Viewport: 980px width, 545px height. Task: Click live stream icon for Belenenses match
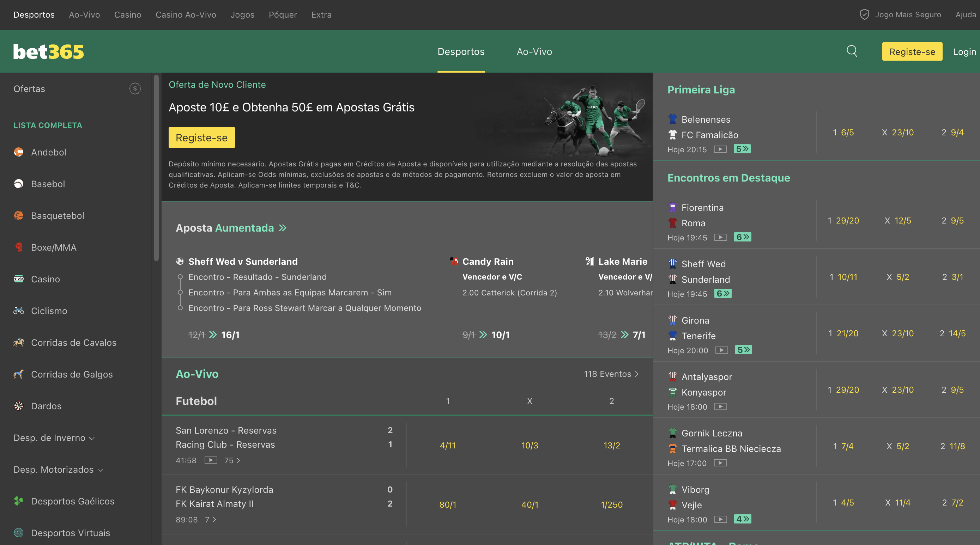point(720,149)
